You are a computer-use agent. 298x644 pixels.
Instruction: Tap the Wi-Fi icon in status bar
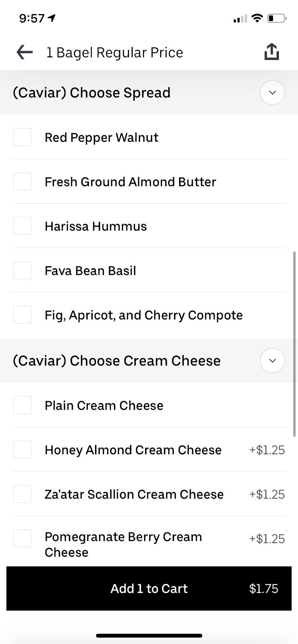(257, 18)
